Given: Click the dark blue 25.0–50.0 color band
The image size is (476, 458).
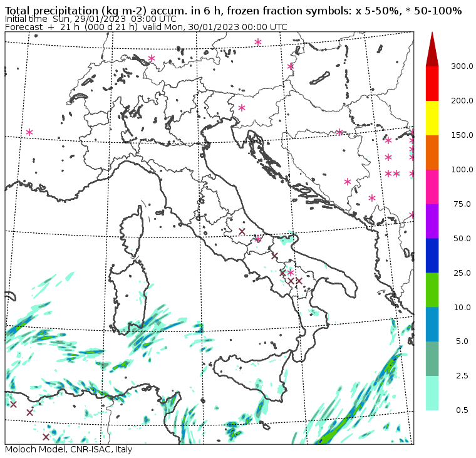Looking at the screenshot, I should [432, 256].
